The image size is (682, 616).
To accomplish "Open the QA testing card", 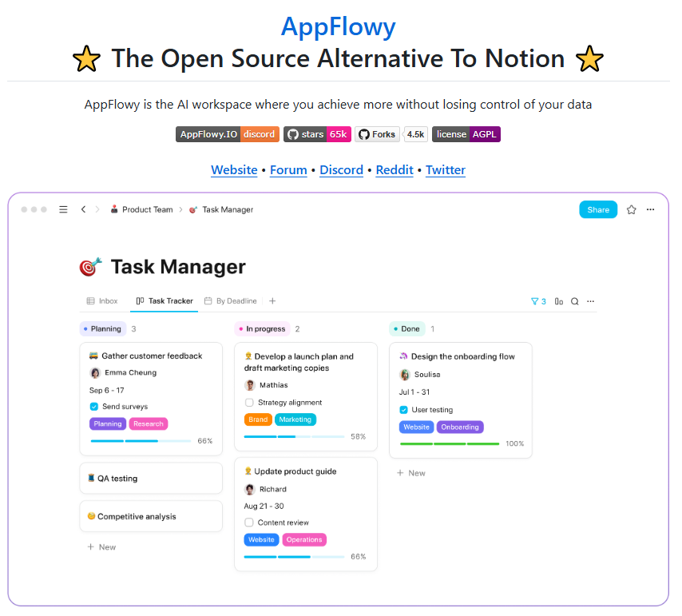I will [151, 479].
